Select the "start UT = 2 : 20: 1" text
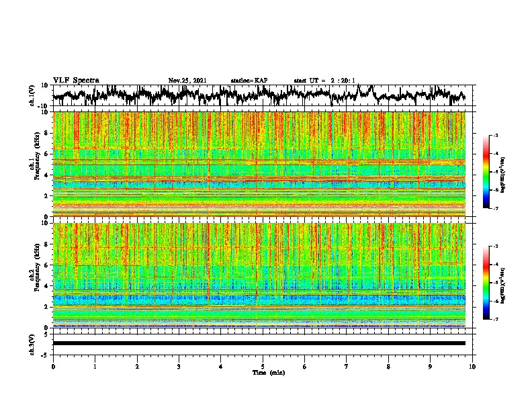The image size is (532, 411). (324, 81)
